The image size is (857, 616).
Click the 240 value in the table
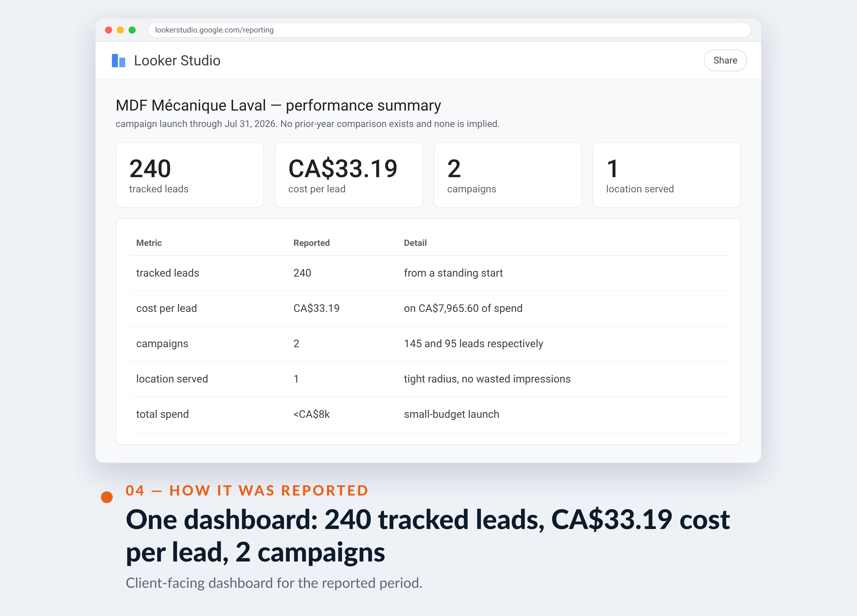click(302, 273)
